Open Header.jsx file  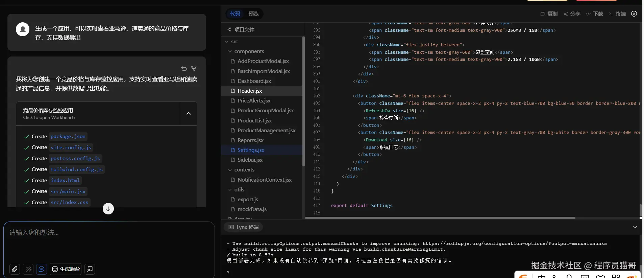(262, 91)
